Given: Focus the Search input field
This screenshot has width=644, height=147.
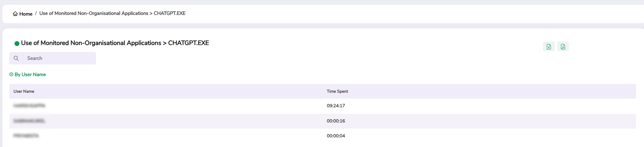Looking at the screenshot, I should (59, 58).
